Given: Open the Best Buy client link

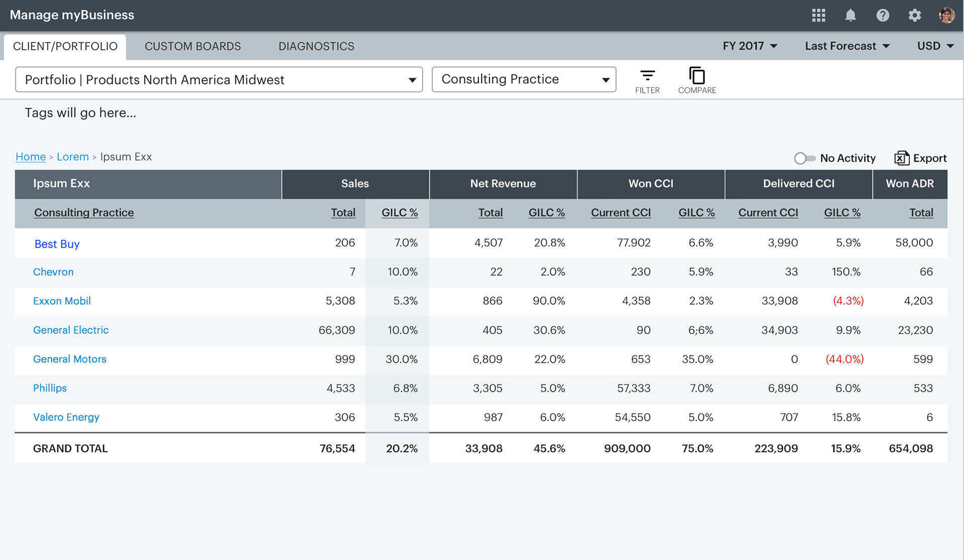Looking at the screenshot, I should coord(57,244).
